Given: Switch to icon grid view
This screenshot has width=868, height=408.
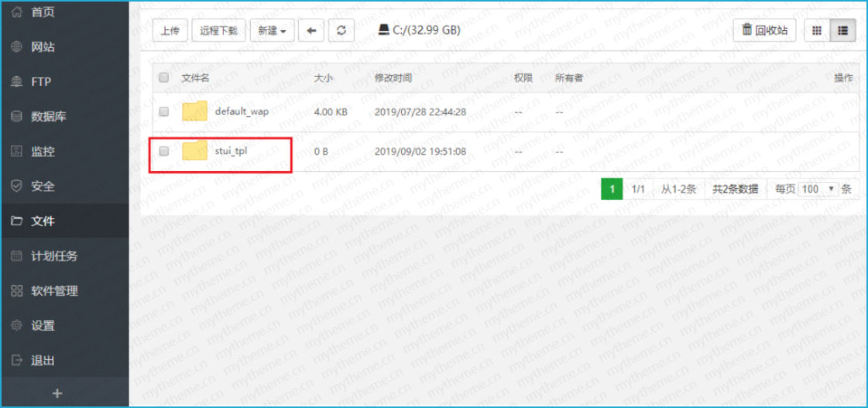Looking at the screenshot, I should pos(817,31).
